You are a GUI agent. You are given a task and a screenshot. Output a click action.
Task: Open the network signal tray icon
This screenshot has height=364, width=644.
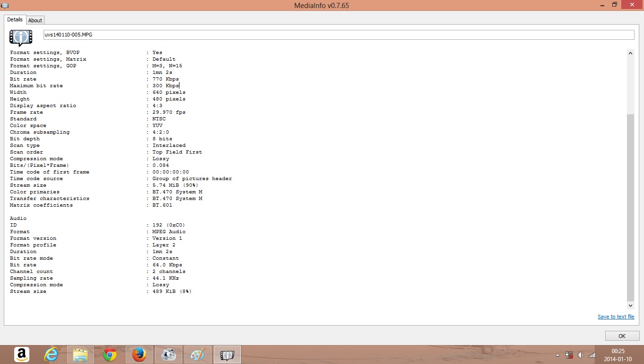[591, 355]
